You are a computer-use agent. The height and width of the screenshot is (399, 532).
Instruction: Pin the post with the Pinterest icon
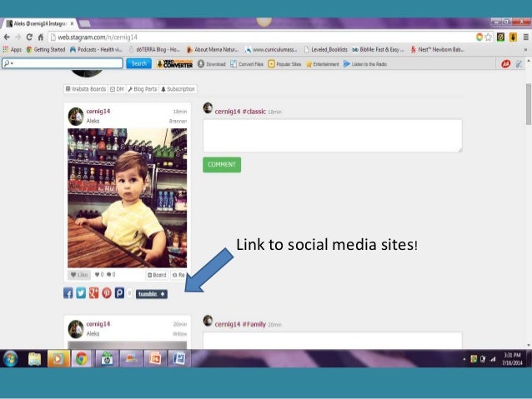pyautogui.click(x=107, y=293)
